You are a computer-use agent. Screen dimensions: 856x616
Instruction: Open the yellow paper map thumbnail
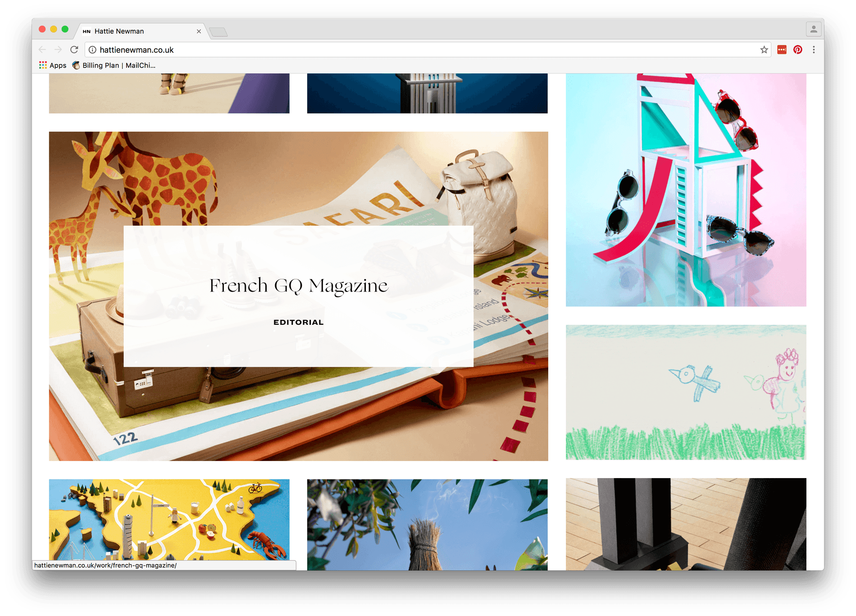pyautogui.click(x=169, y=520)
